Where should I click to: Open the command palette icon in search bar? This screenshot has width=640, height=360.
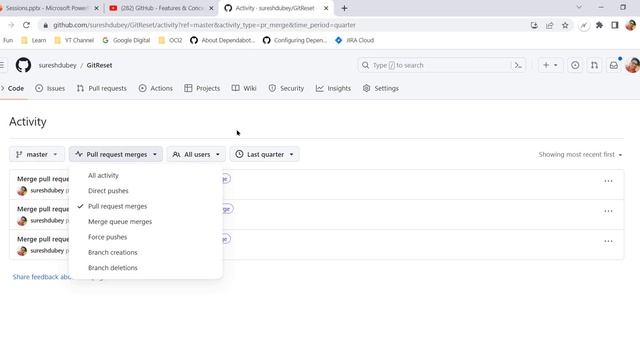pyautogui.click(x=518, y=65)
